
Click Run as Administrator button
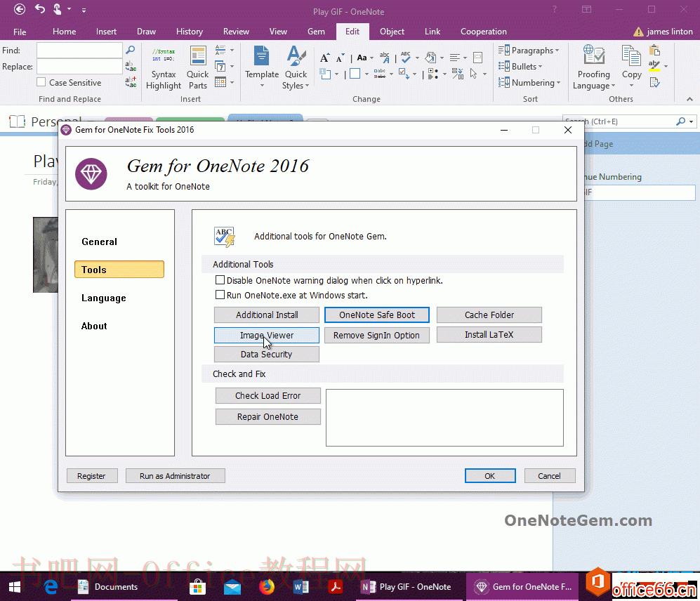tap(175, 476)
